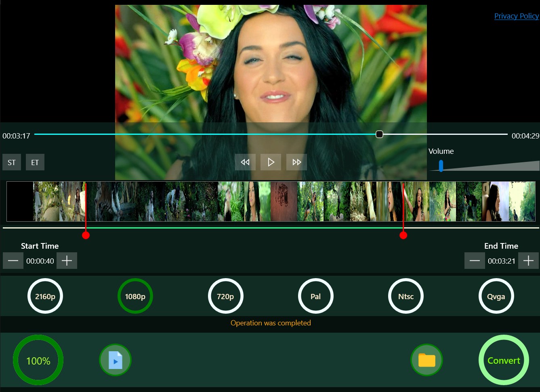Click the 100% progress circle
Viewport: 540px width, 392px height.
pyautogui.click(x=38, y=360)
